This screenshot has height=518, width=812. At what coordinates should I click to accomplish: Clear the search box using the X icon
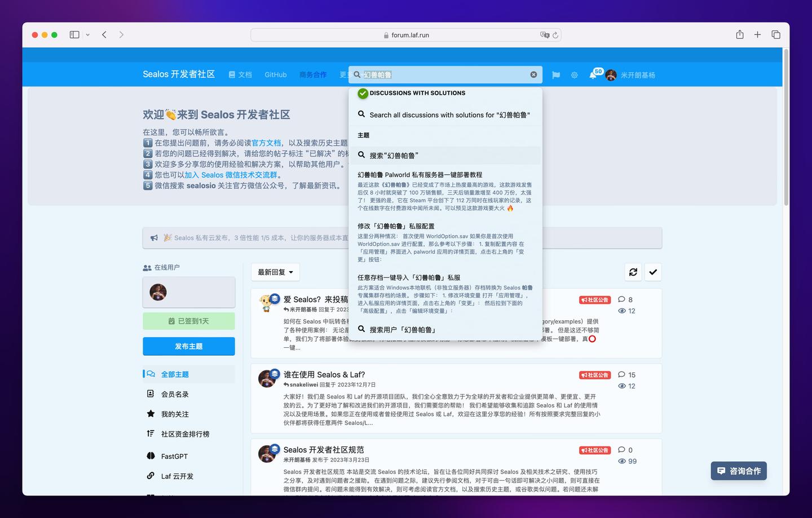533,74
